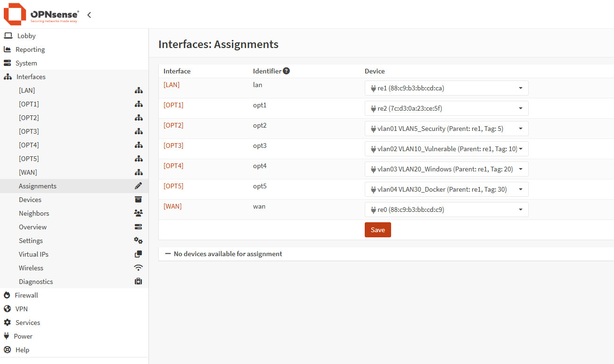The width and height of the screenshot is (614, 364).
Task: Click the Devices archive icon
Action: tap(138, 199)
